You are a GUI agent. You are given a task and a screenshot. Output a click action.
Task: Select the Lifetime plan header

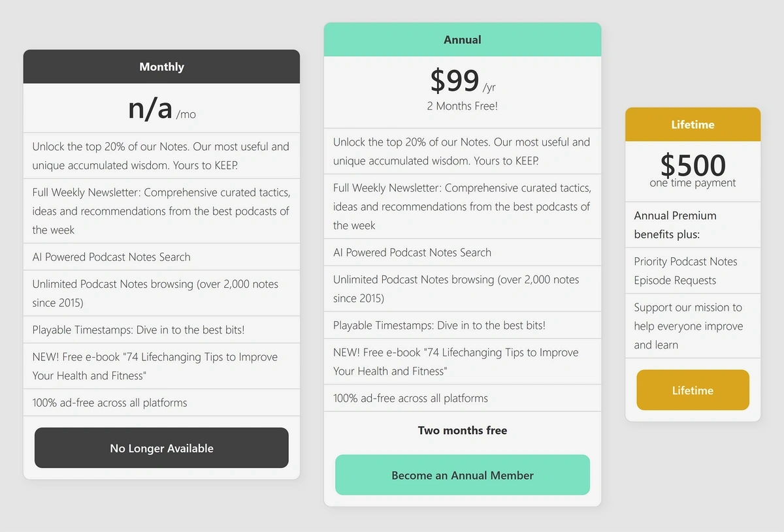point(693,125)
